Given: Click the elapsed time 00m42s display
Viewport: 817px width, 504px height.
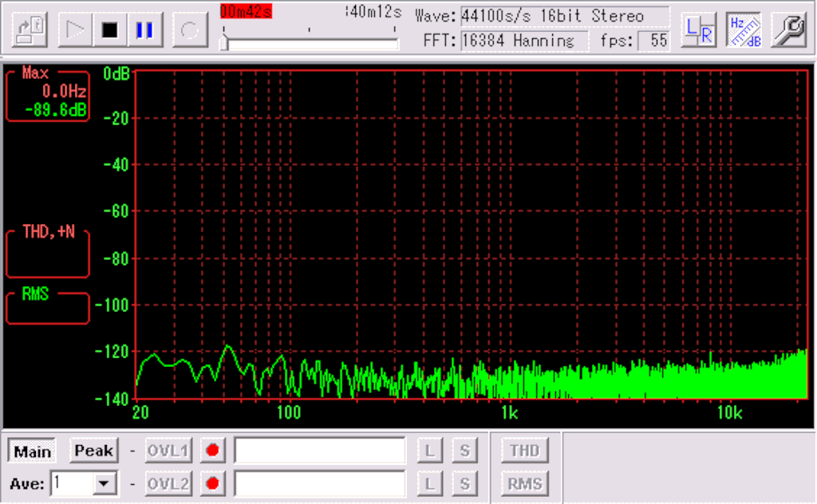Looking at the screenshot, I should [246, 11].
